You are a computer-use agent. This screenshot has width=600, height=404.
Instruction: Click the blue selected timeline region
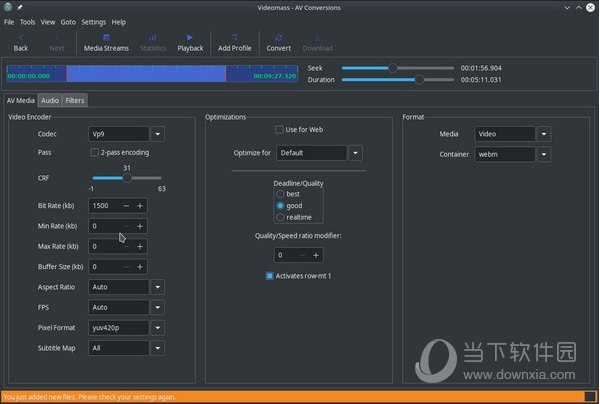(x=147, y=73)
